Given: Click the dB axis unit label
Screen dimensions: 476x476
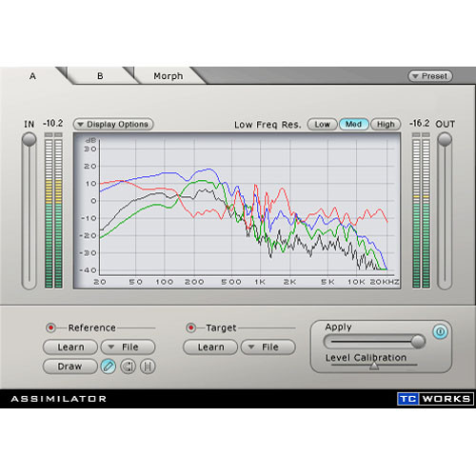Looking at the screenshot, I should tap(90, 140).
